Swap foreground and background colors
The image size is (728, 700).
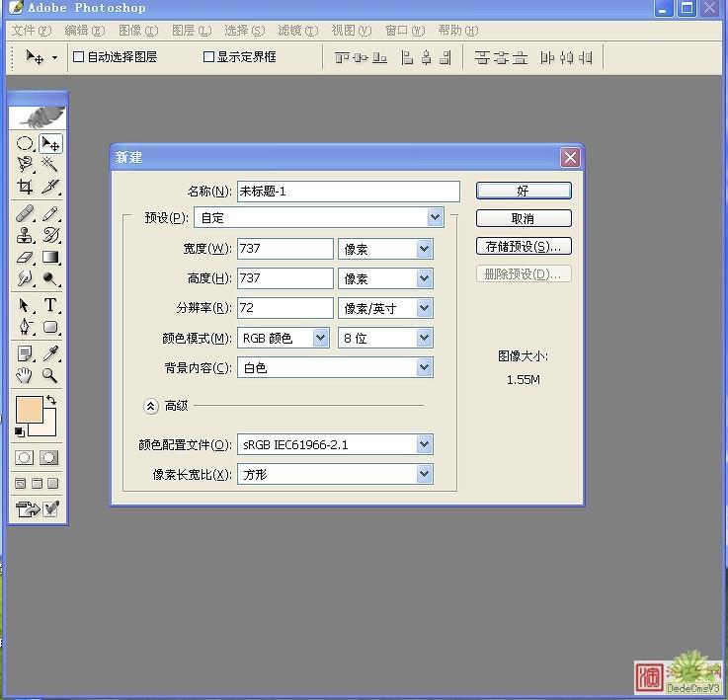coord(51,400)
